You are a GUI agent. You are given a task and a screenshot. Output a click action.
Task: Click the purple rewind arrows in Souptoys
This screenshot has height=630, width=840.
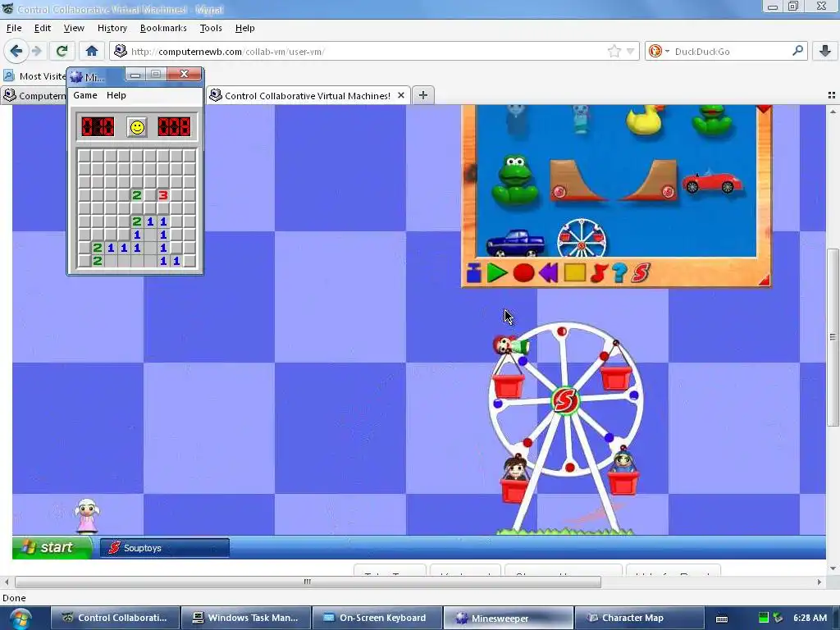click(x=549, y=272)
